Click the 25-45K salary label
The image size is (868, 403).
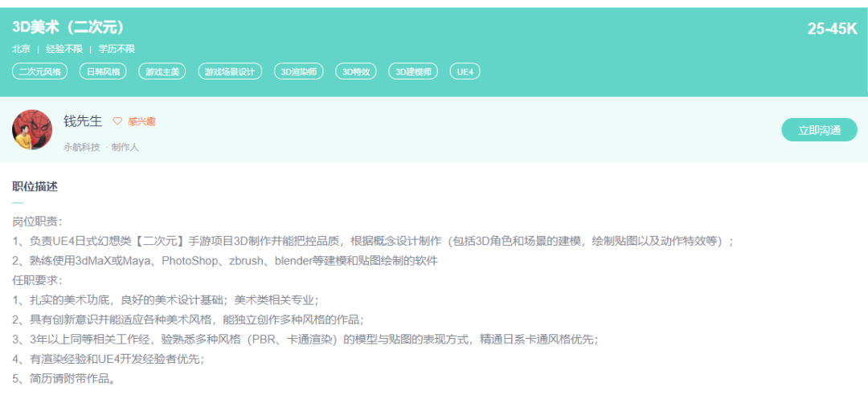click(x=832, y=29)
